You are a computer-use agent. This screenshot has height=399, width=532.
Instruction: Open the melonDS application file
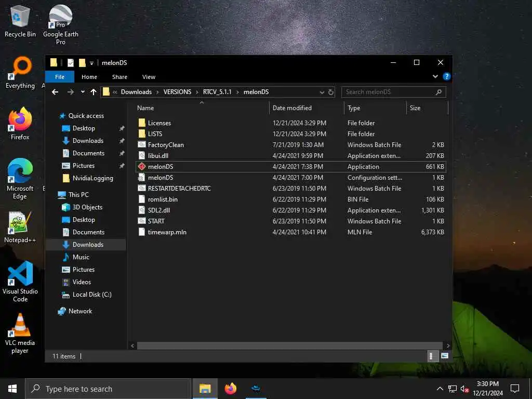coord(291,167)
